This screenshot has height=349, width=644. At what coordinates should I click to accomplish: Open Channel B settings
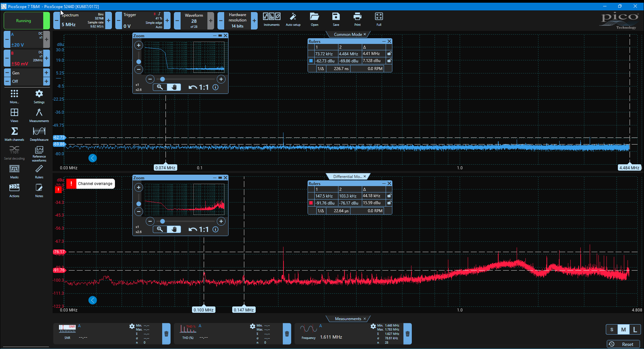pos(26,58)
